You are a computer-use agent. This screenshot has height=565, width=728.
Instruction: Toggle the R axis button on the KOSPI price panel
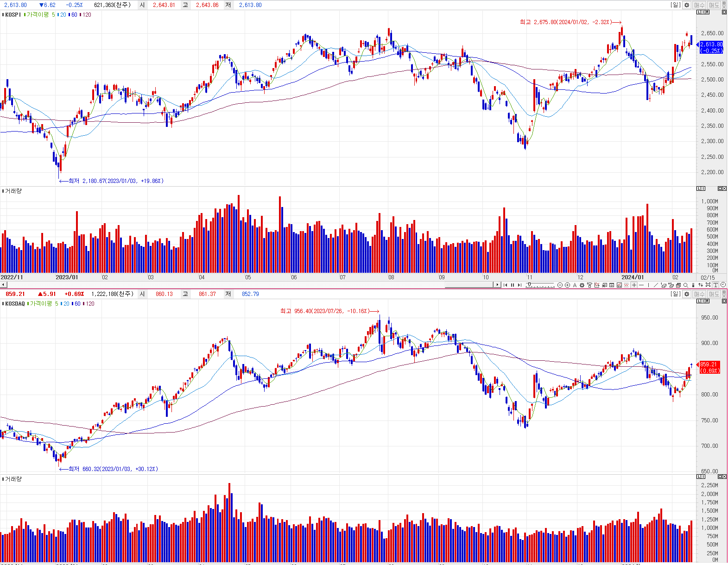click(x=707, y=12)
